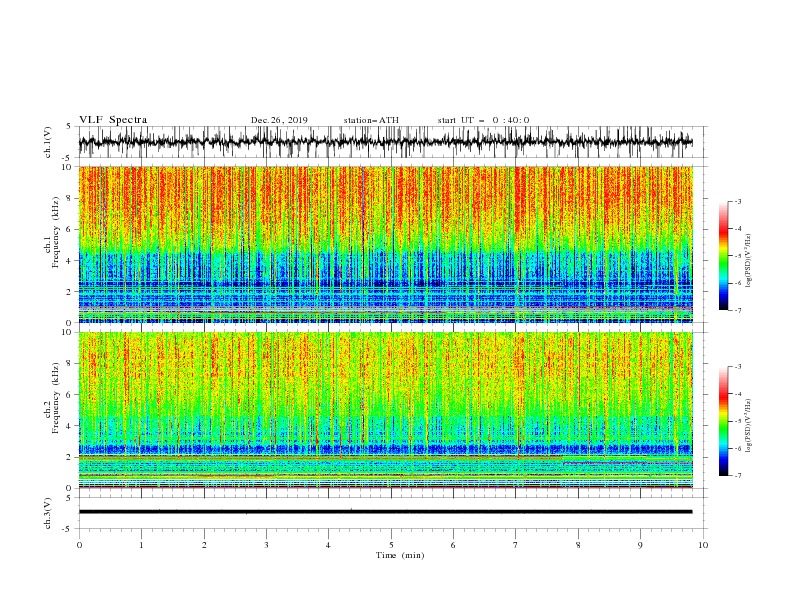Click the "-3" label on ch.1 color bar

[738, 201]
